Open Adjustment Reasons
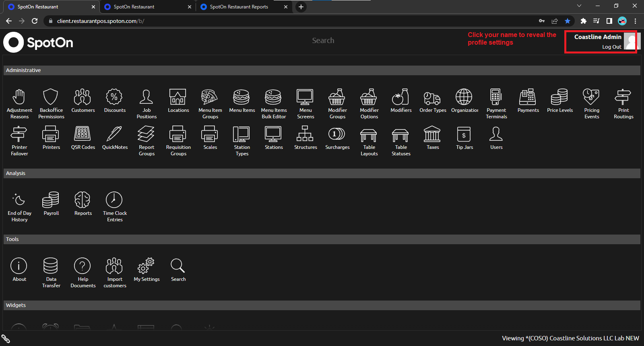This screenshot has width=644, height=346. click(x=19, y=104)
